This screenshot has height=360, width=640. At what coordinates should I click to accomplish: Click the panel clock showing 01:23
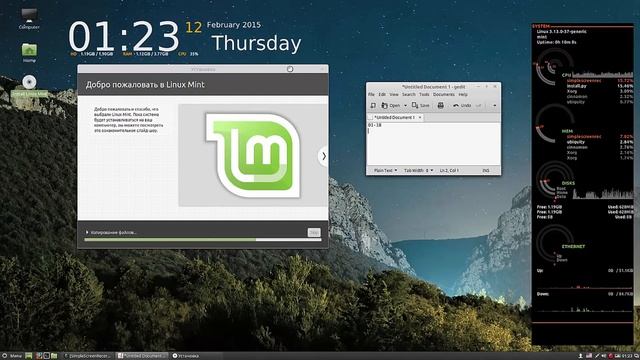click(x=627, y=356)
